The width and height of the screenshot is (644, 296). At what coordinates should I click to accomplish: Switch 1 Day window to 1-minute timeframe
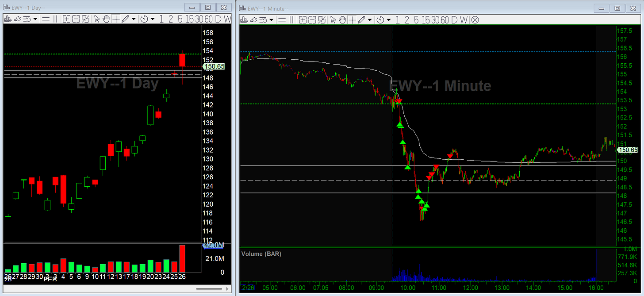point(161,19)
